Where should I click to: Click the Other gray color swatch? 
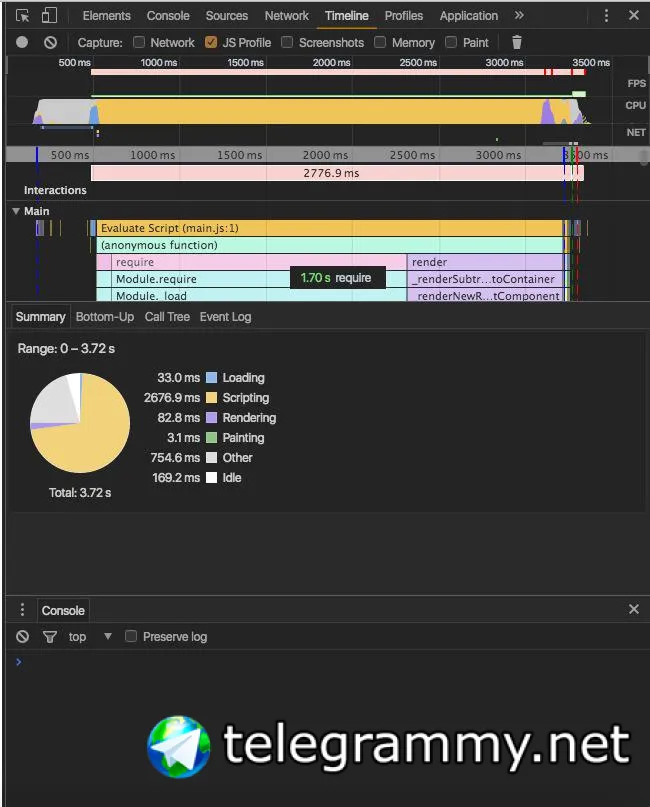211,458
